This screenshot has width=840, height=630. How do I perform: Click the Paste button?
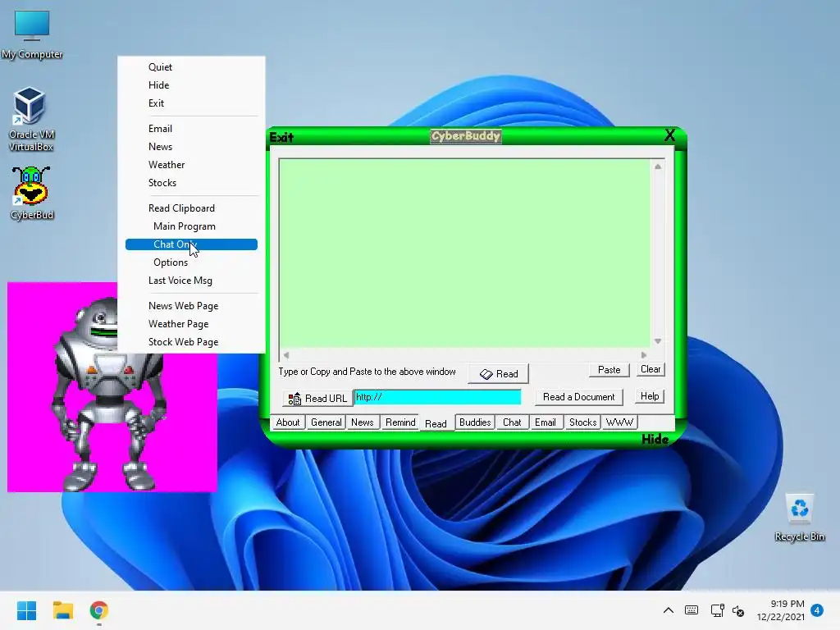click(609, 370)
